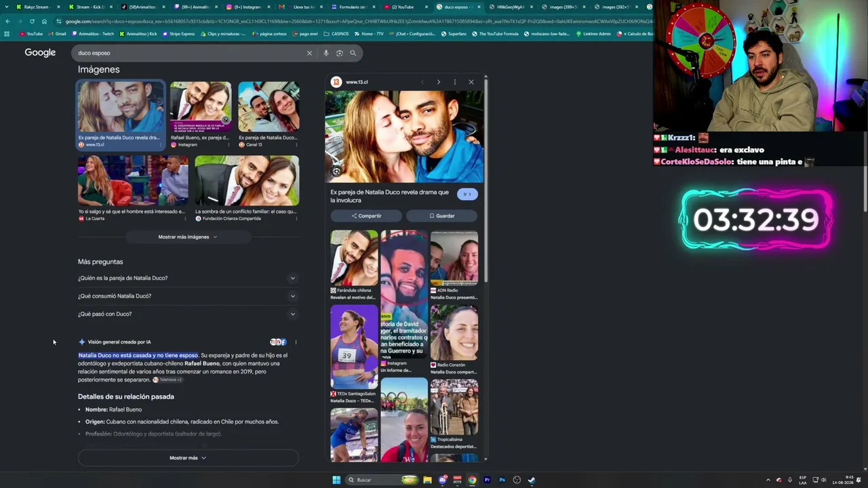Open the ESP LAA language indicator
This screenshot has height=488, width=868.
803,480
